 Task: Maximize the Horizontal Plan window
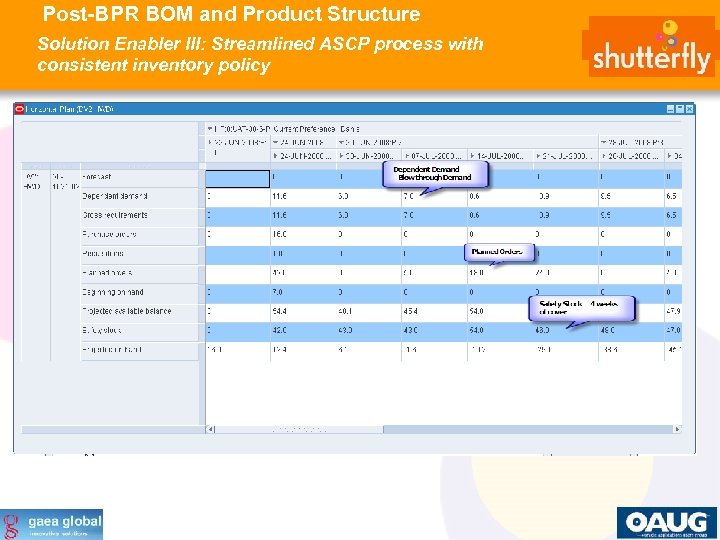(x=680, y=109)
